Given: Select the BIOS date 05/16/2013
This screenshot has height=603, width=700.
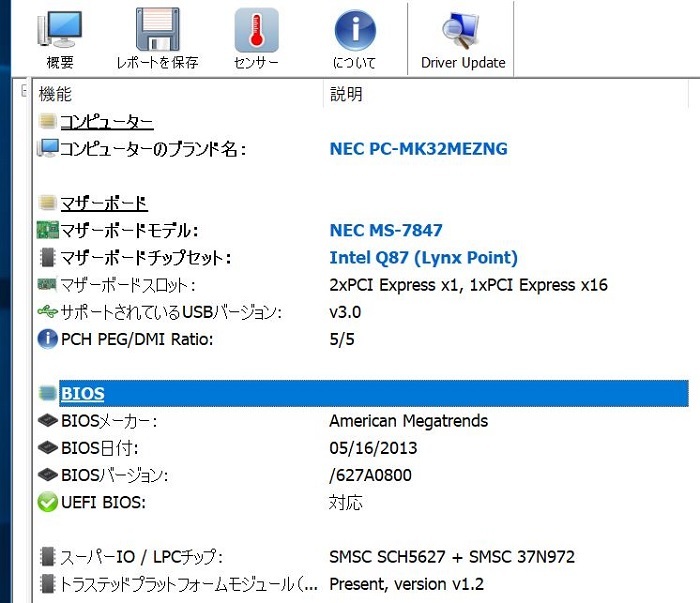Looking at the screenshot, I should pyautogui.click(x=373, y=448).
